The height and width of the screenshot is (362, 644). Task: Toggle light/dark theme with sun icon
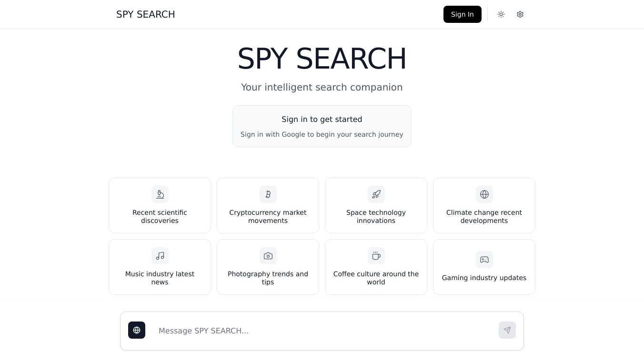[501, 14]
